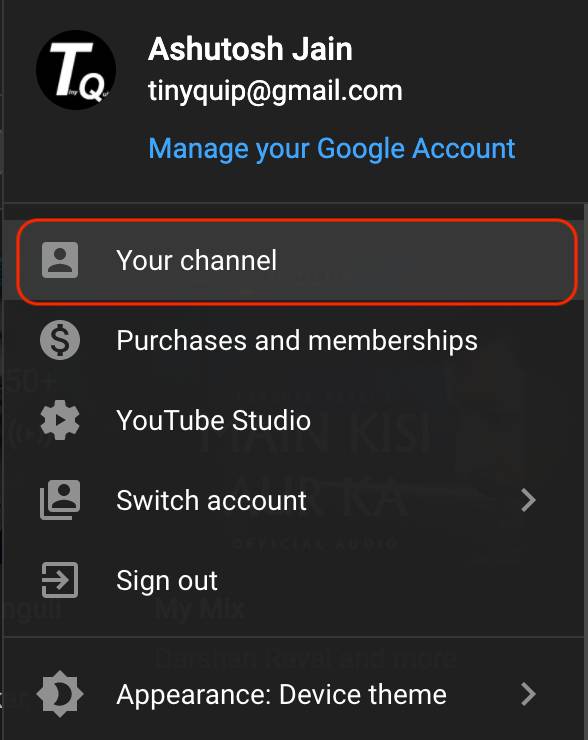Click the Appearance half-moon theme icon
This screenshot has height=740, width=588.
pyautogui.click(x=60, y=694)
